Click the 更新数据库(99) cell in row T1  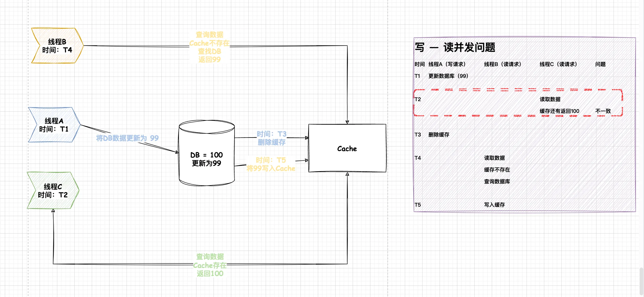click(448, 76)
